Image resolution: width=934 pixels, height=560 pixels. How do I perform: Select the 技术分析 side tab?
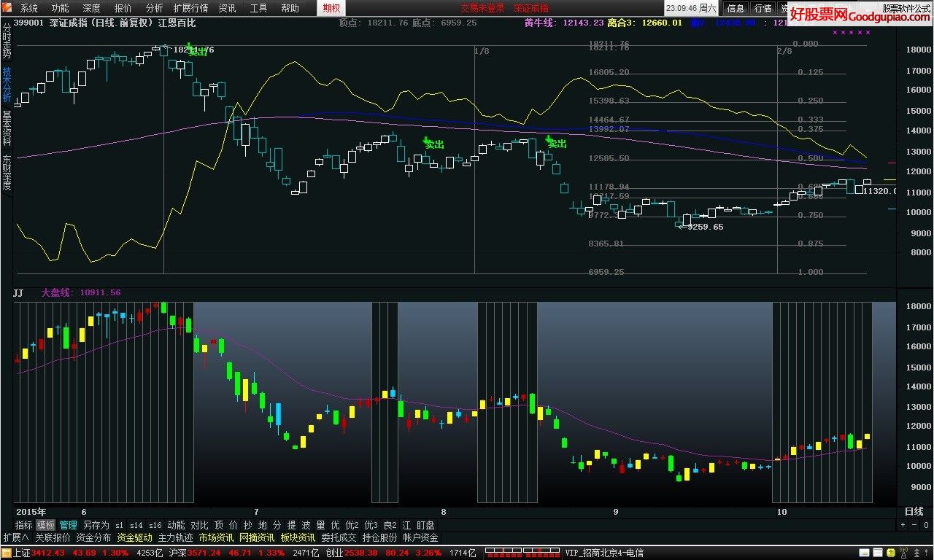(x=7, y=85)
